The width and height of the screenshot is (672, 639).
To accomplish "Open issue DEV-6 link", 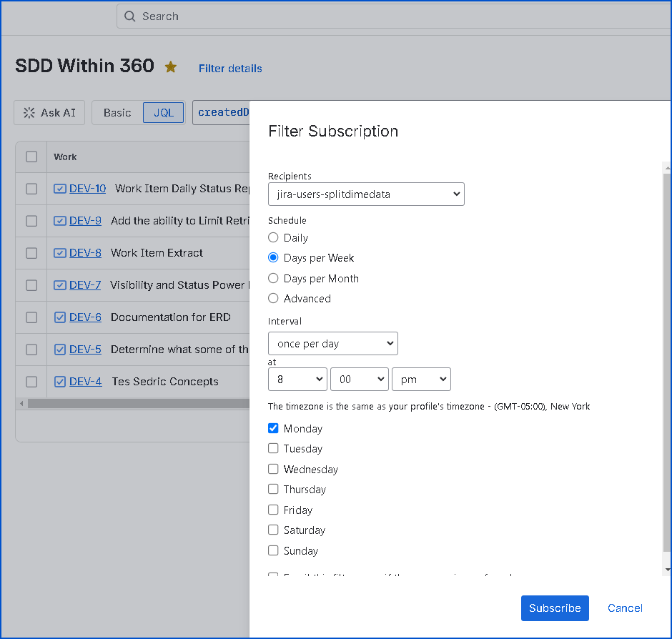I will tap(85, 317).
